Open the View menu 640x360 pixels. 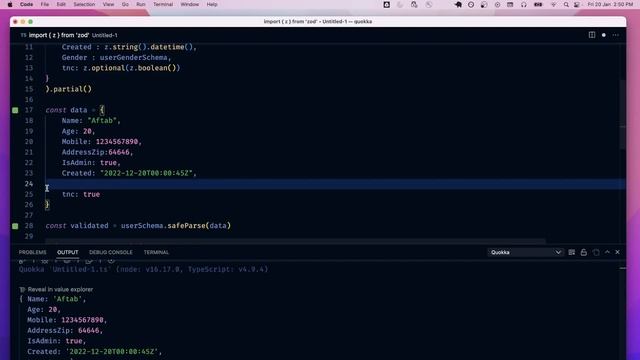point(108,4)
